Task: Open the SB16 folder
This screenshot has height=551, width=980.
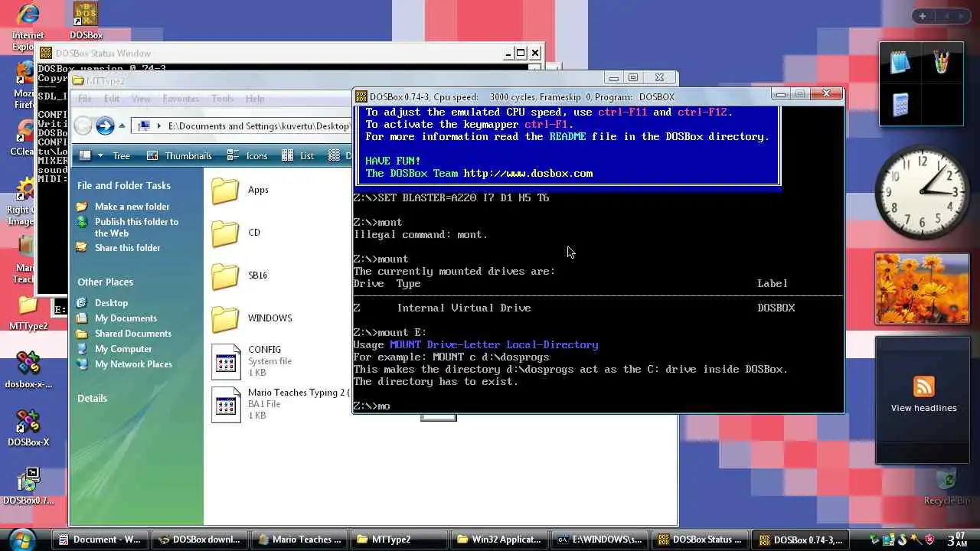Action: click(x=240, y=275)
